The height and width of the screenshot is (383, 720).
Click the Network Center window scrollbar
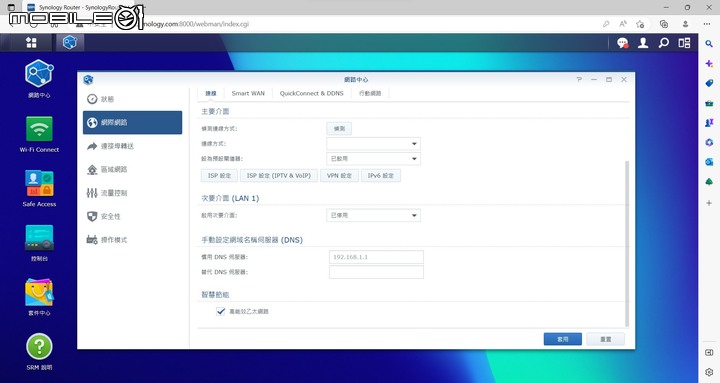pos(627,243)
